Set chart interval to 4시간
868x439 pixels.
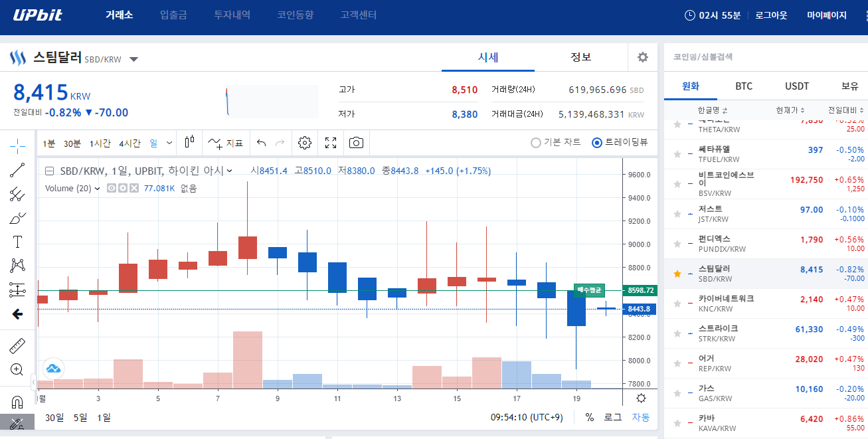[x=130, y=143]
